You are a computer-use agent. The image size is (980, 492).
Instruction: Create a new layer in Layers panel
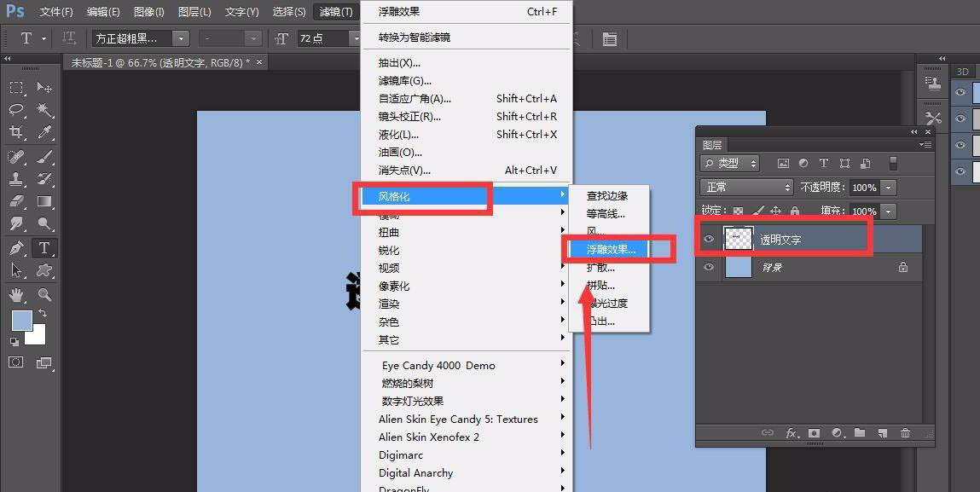click(x=883, y=432)
